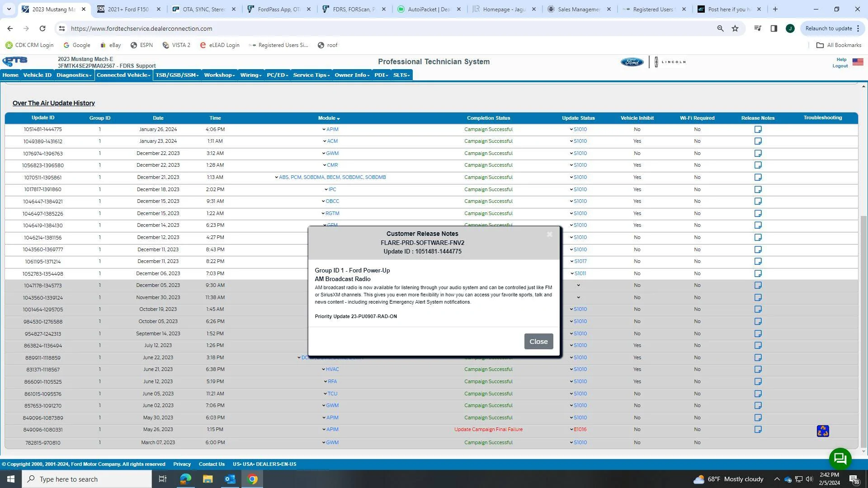
Task: Reload the page in Chrome
Action: pyautogui.click(x=42, y=28)
